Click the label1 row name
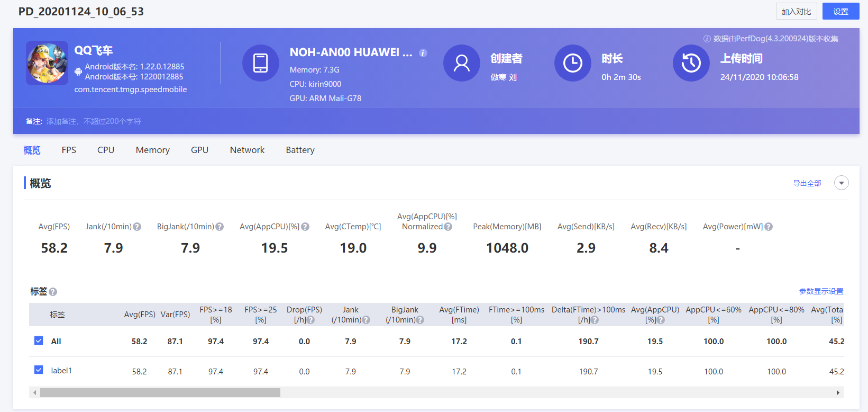This screenshot has height=412, width=868. tap(61, 371)
